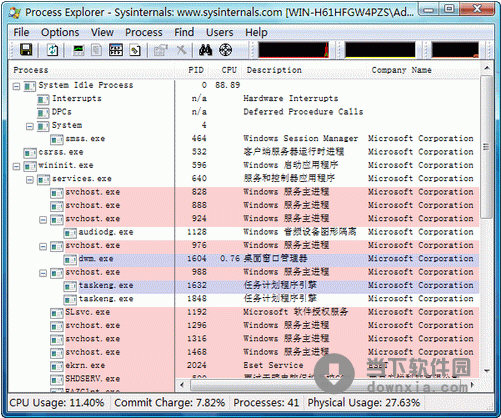Click the DLL/handle view toolbar icon
This screenshot has width=501, height=418.
point(135,50)
